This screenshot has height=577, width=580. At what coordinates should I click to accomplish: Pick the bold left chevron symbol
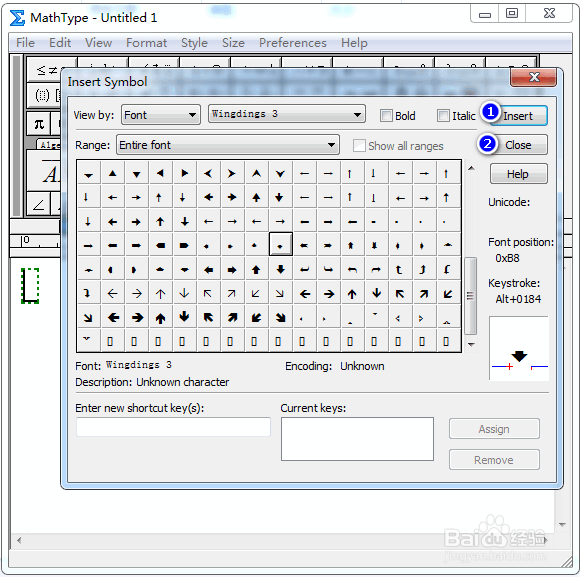[208, 173]
